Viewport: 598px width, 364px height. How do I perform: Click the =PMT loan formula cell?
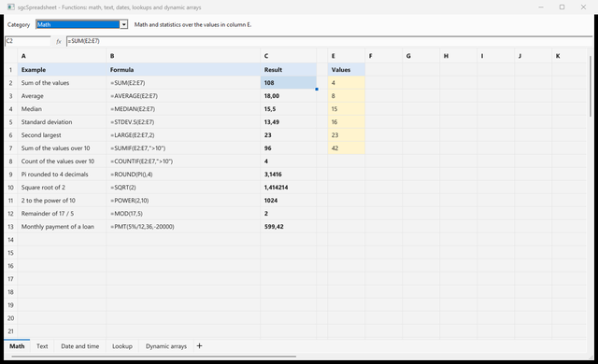click(183, 227)
